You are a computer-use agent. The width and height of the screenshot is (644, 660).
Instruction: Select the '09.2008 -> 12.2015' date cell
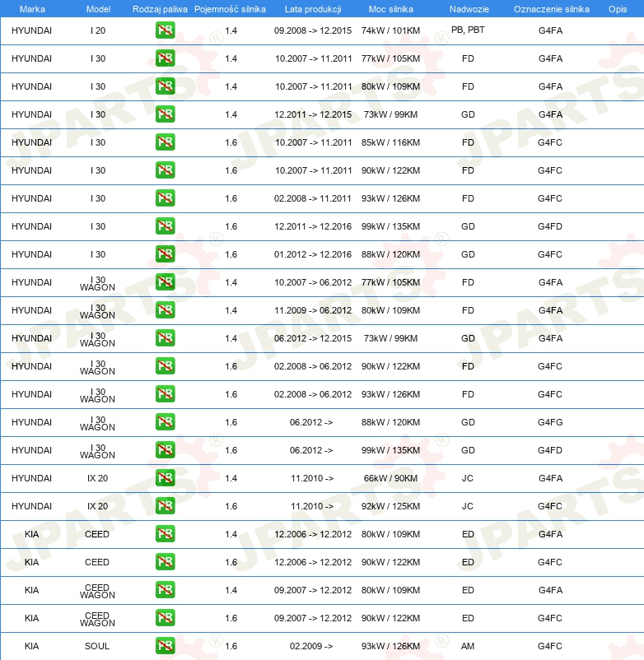pyautogui.click(x=312, y=30)
